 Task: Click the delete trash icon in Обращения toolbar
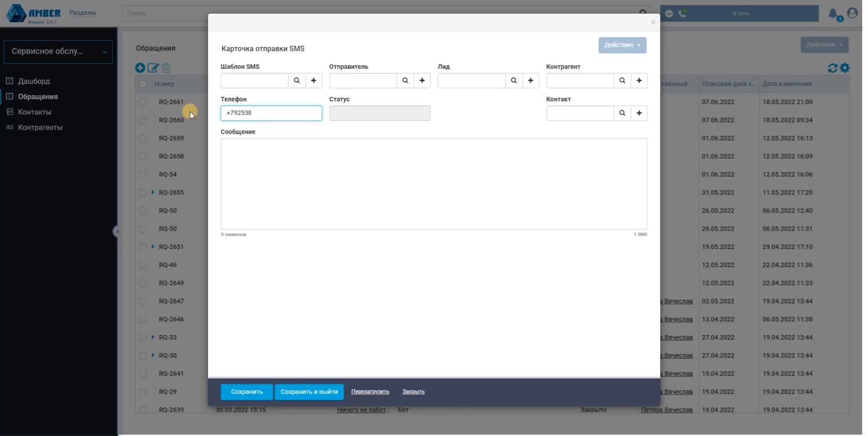point(166,68)
